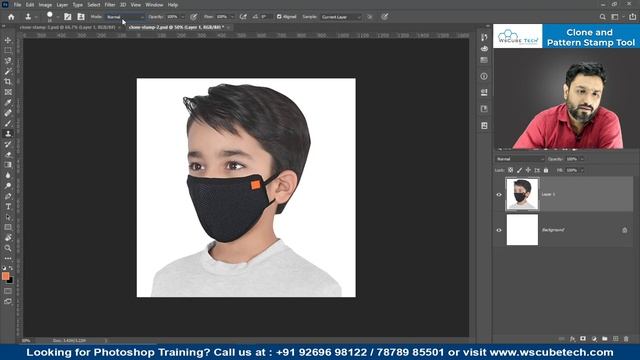Select the Gradient tool

(8, 165)
